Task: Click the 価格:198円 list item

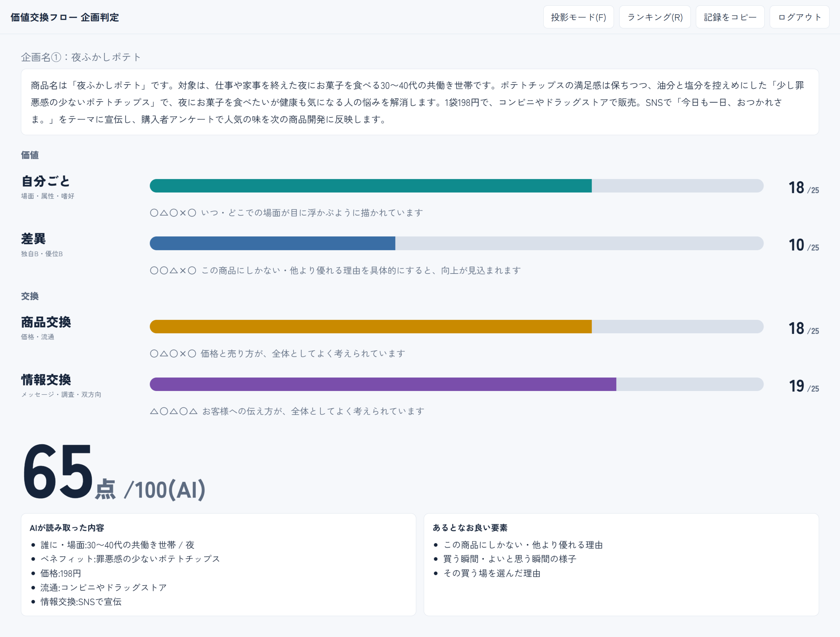Action: 61,574
